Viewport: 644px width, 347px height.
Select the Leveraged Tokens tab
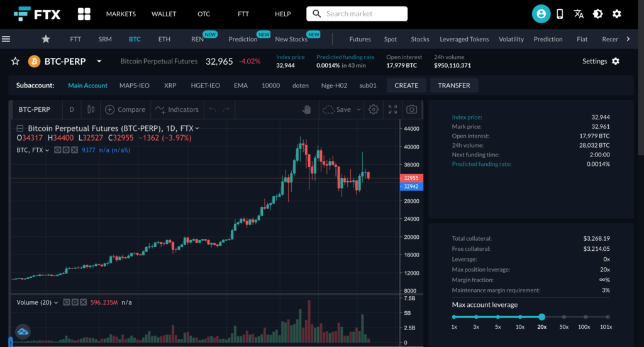pyautogui.click(x=464, y=39)
